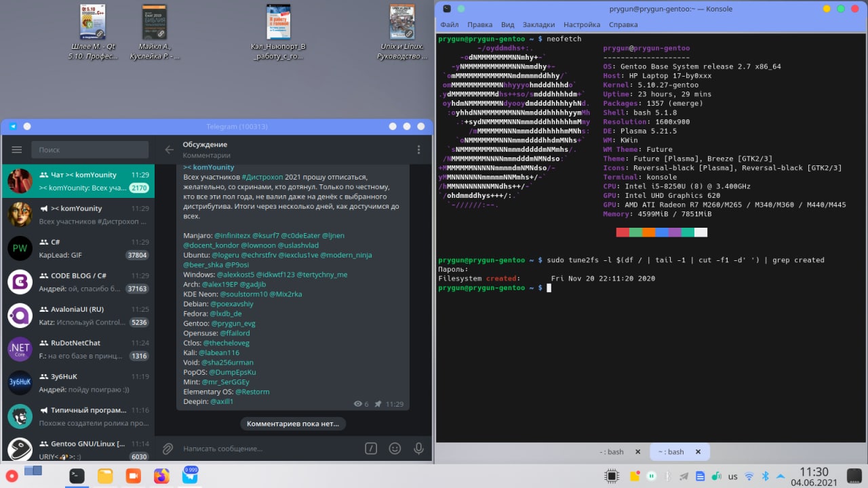Open the ЗубНиК chat
Image resolution: width=868 pixels, height=488 pixels.
(x=77, y=383)
